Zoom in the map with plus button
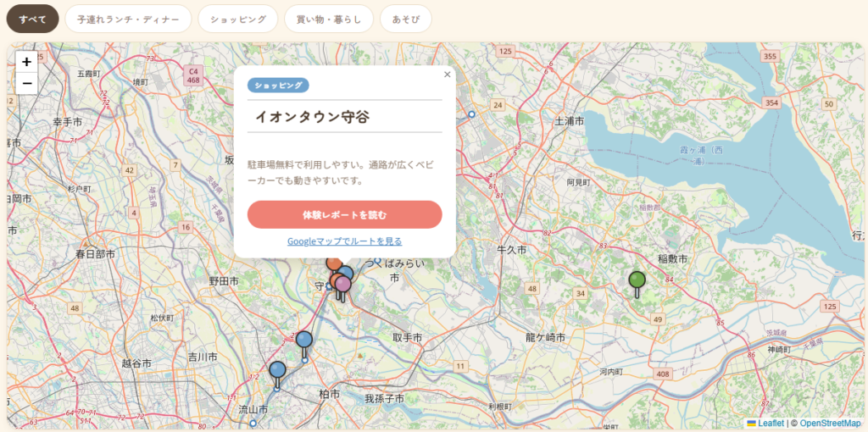Image resolution: width=868 pixels, height=432 pixels. [x=26, y=62]
